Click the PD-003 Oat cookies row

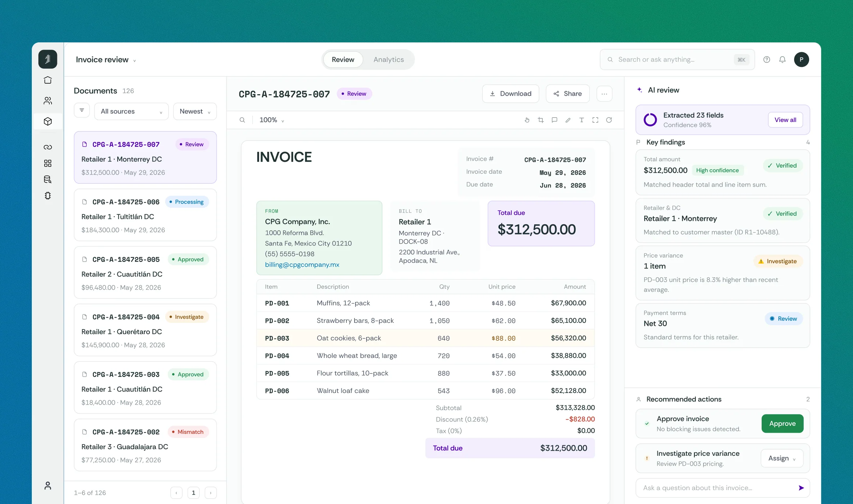tap(425, 338)
